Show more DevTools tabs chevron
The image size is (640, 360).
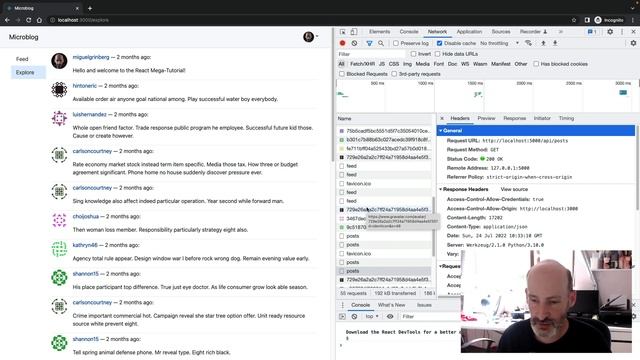[561, 32]
